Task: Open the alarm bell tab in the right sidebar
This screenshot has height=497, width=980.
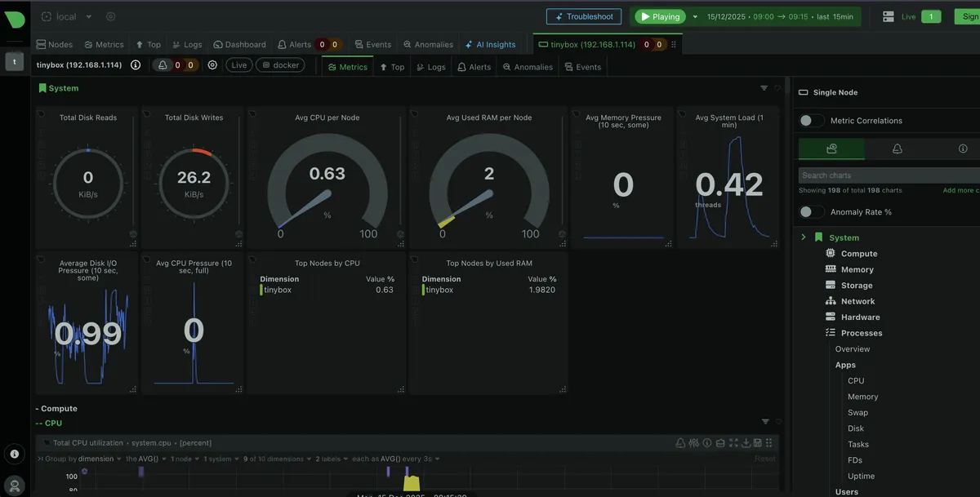Action: coord(896,148)
